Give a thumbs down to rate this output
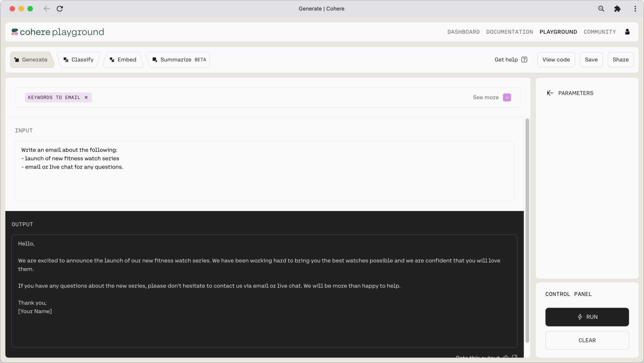The height and width of the screenshot is (363, 644). point(515,357)
